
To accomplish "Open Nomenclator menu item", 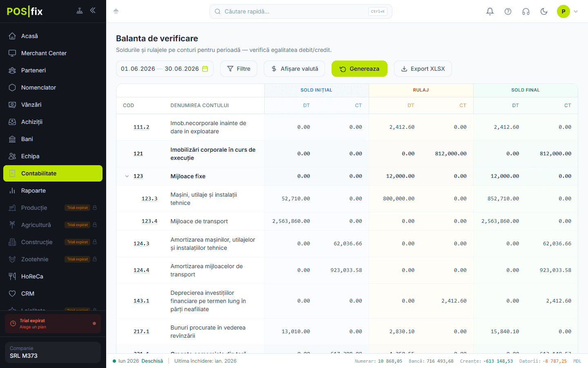I will pyautogui.click(x=53, y=88).
